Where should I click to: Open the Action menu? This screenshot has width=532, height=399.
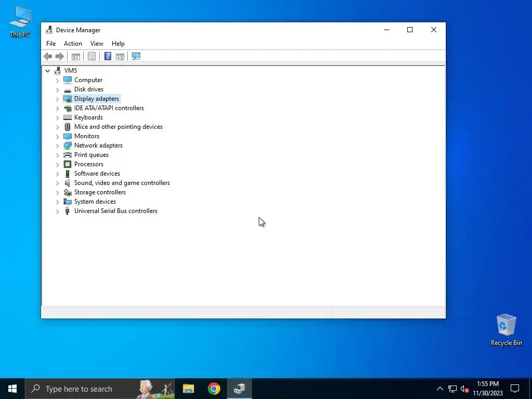click(x=73, y=44)
